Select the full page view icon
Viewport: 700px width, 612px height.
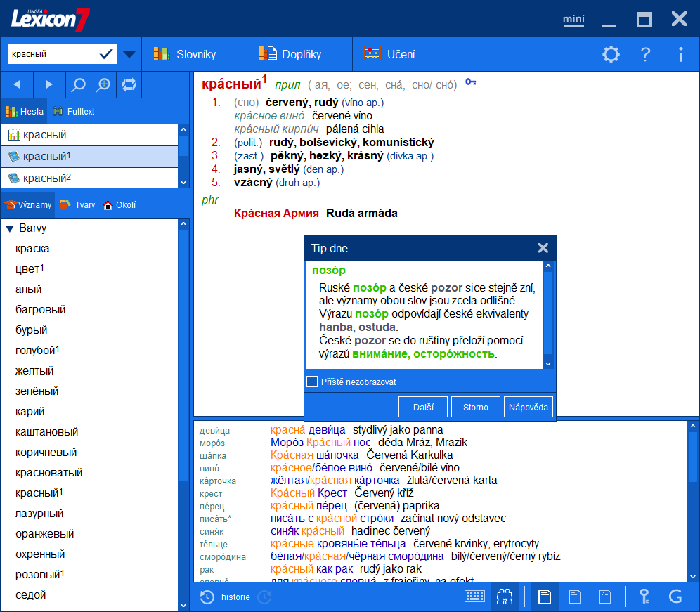tap(544, 597)
